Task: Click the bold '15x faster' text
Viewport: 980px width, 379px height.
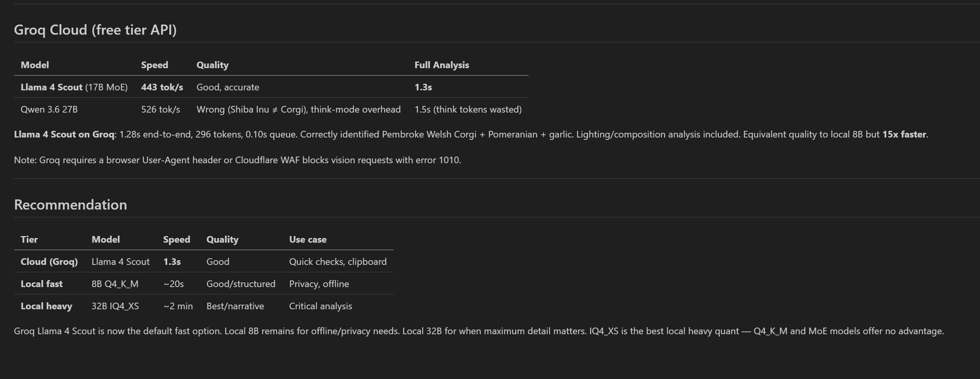Action: point(904,134)
